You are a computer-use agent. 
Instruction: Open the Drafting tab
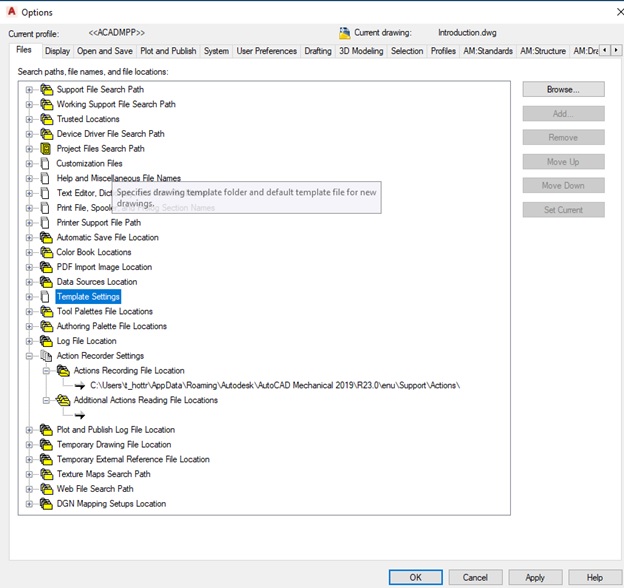[x=318, y=51]
